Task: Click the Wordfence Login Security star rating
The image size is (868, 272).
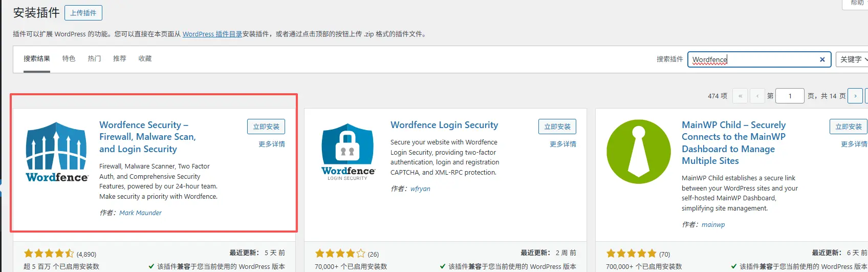Action: pos(340,254)
